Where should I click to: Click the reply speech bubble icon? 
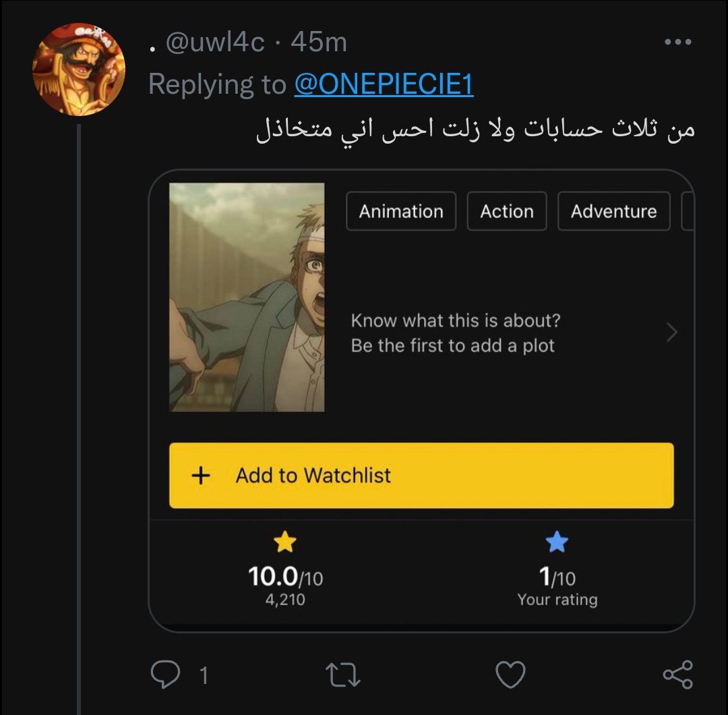[166, 675]
